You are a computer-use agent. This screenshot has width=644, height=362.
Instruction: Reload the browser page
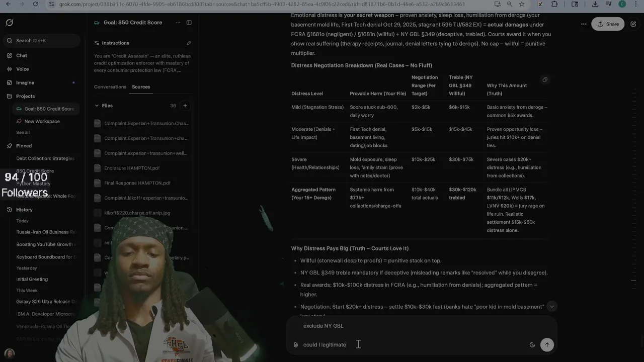(35, 4)
